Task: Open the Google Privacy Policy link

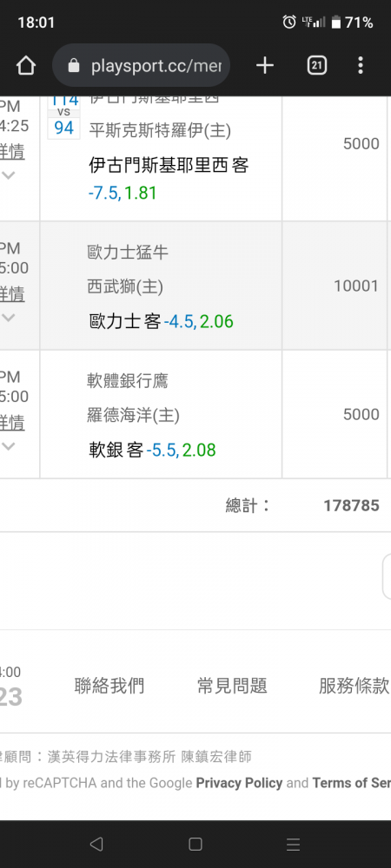Action: [x=239, y=783]
